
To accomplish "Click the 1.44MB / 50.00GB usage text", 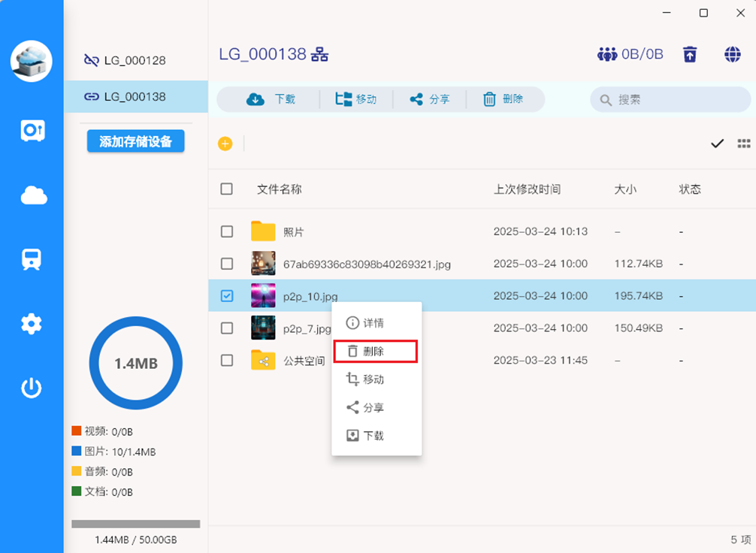I will [x=135, y=539].
